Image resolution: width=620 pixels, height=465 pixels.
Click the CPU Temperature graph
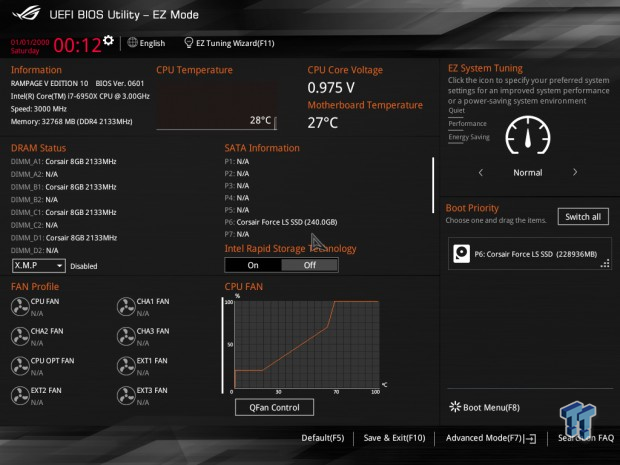click(x=217, y=106)
